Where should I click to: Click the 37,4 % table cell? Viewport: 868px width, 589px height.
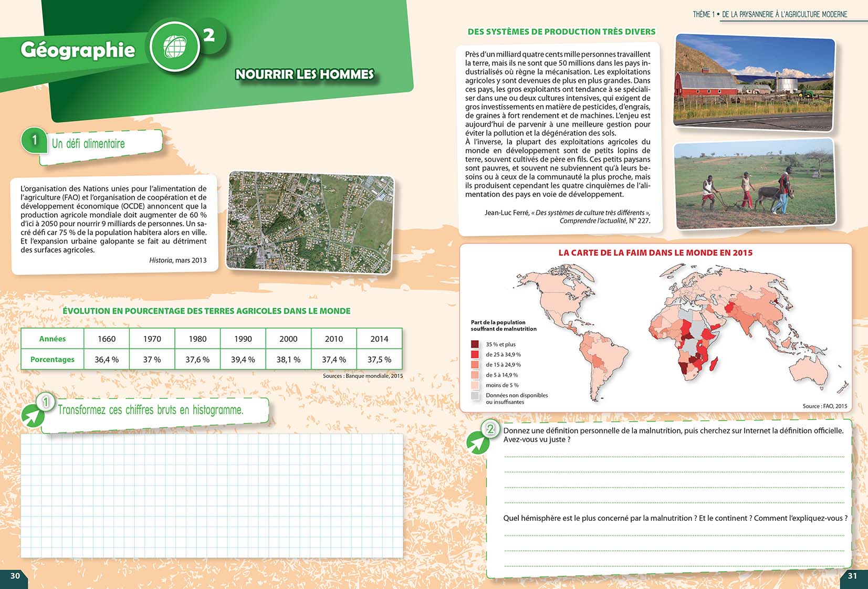[334, 360]
